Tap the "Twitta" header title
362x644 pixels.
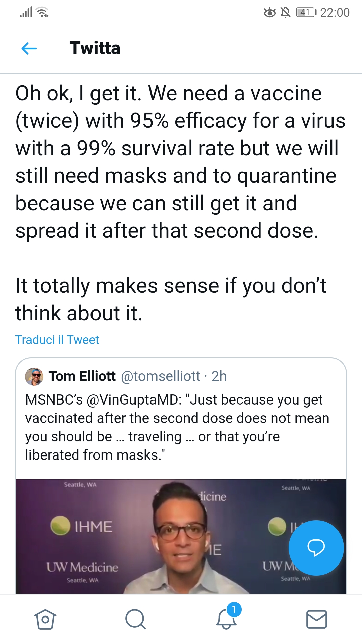coord(95,48)
